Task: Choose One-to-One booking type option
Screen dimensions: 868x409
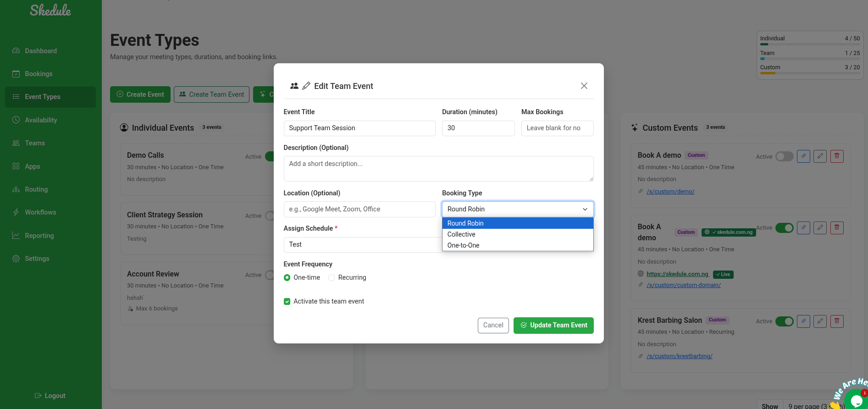Action: click(x=518, y=245)
